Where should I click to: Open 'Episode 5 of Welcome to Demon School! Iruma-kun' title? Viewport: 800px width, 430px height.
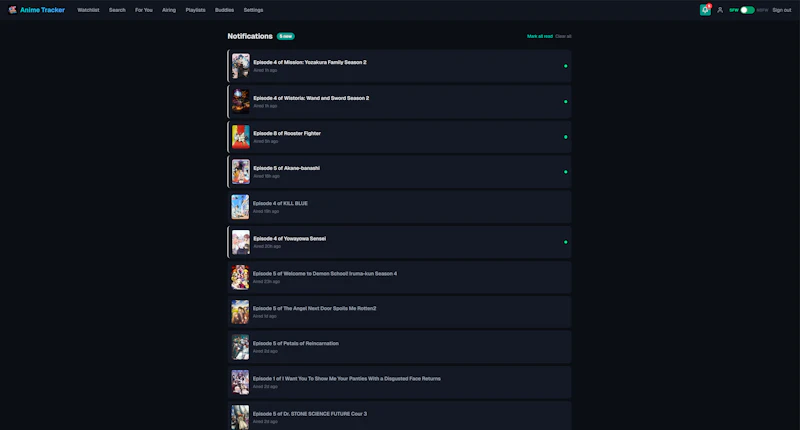coord(325,273)
